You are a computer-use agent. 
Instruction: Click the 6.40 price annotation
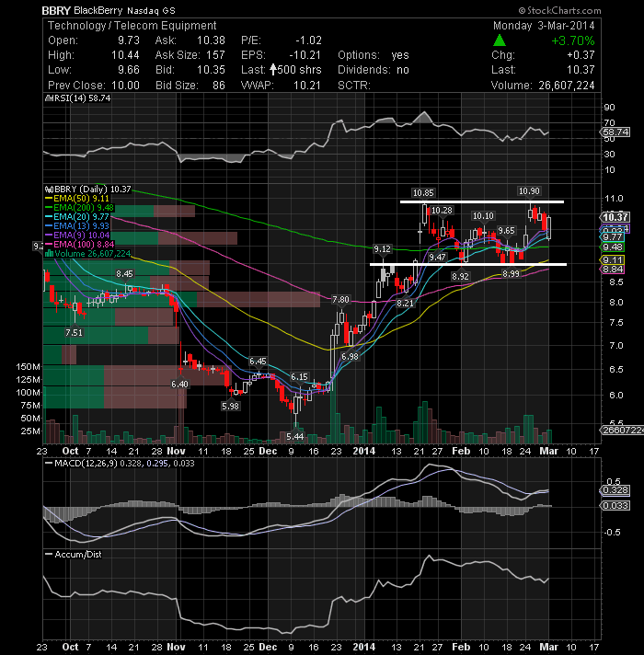179,384
